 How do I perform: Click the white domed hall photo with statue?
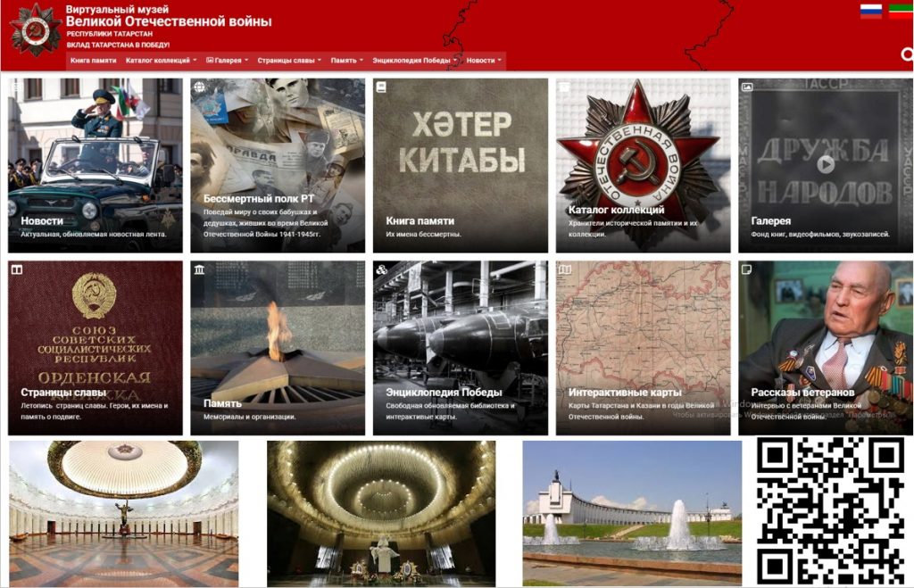point(123,513)
